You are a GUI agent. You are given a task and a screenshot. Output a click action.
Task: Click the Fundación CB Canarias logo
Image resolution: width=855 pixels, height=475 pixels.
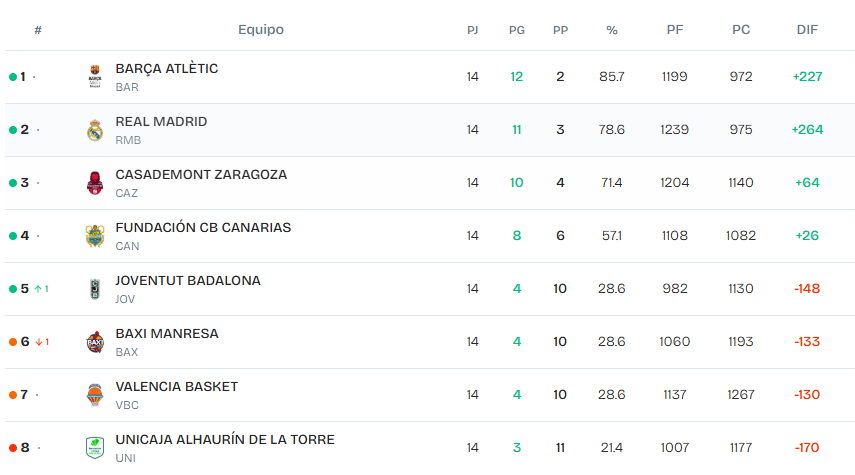click(95, 236)
